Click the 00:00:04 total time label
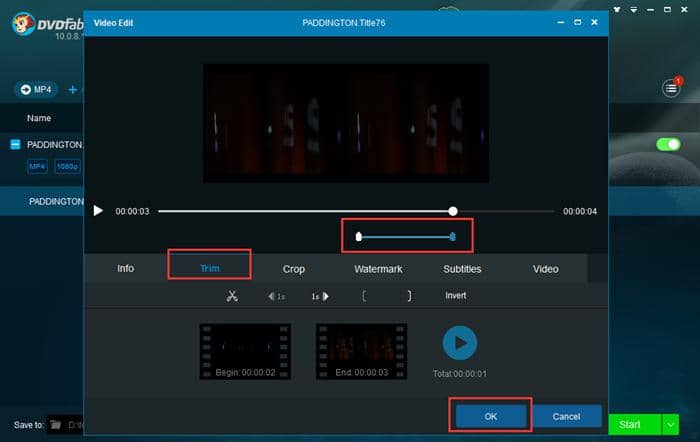This screenshot has width=700, height=442. [579, 211]
